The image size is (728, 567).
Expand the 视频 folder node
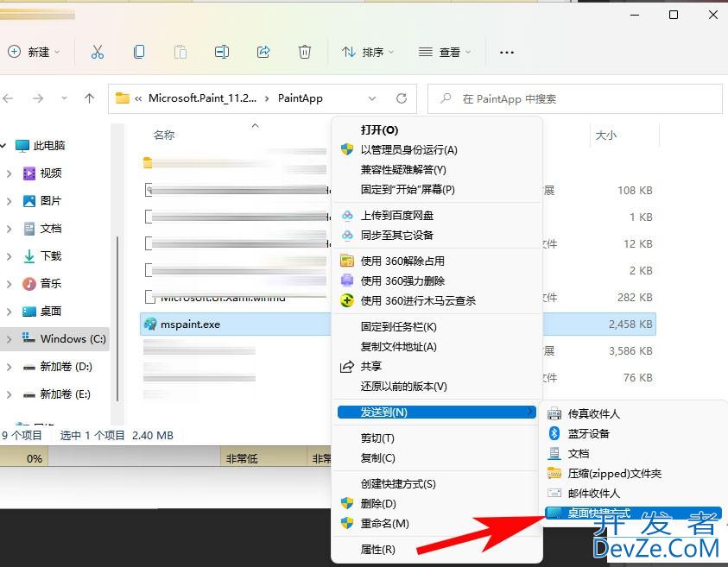coord(9,173)
